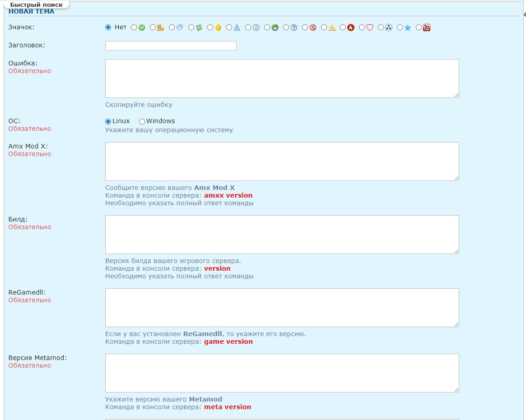Click into the Amx Mod X version text area

(x=282, y=162)
